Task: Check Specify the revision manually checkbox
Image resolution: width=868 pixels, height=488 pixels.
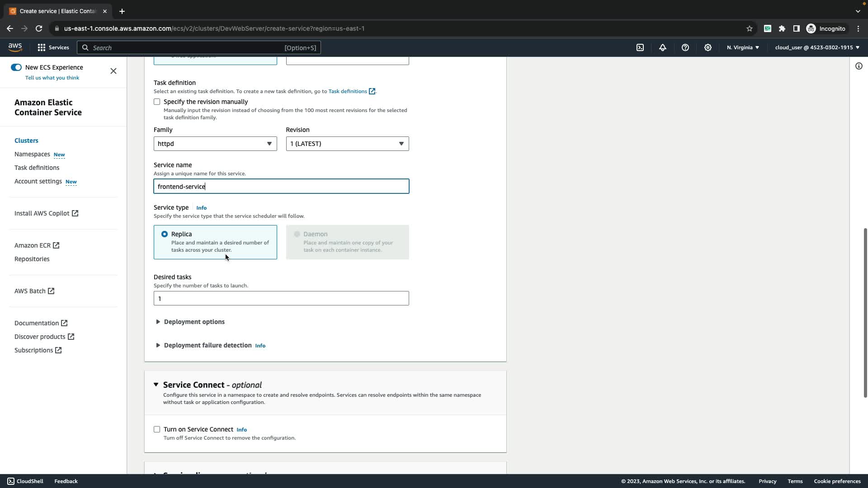Action: (157, 102)
